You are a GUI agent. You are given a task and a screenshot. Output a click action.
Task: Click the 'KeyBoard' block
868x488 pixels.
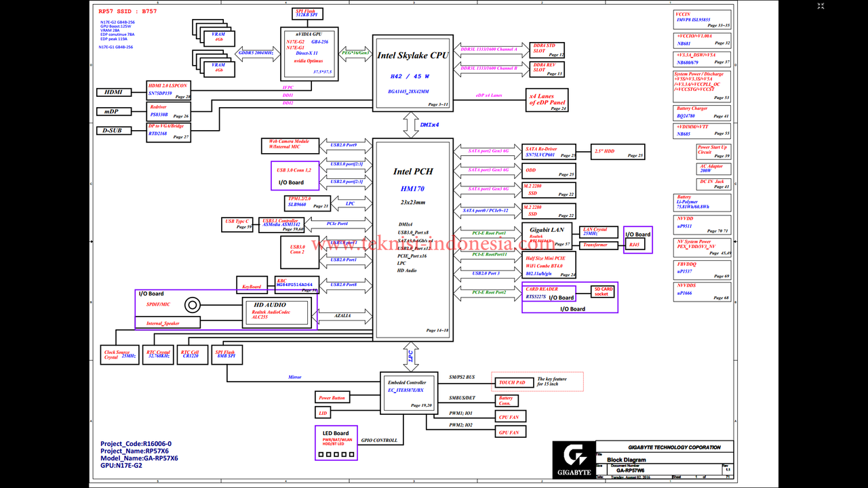pos(252,285)
